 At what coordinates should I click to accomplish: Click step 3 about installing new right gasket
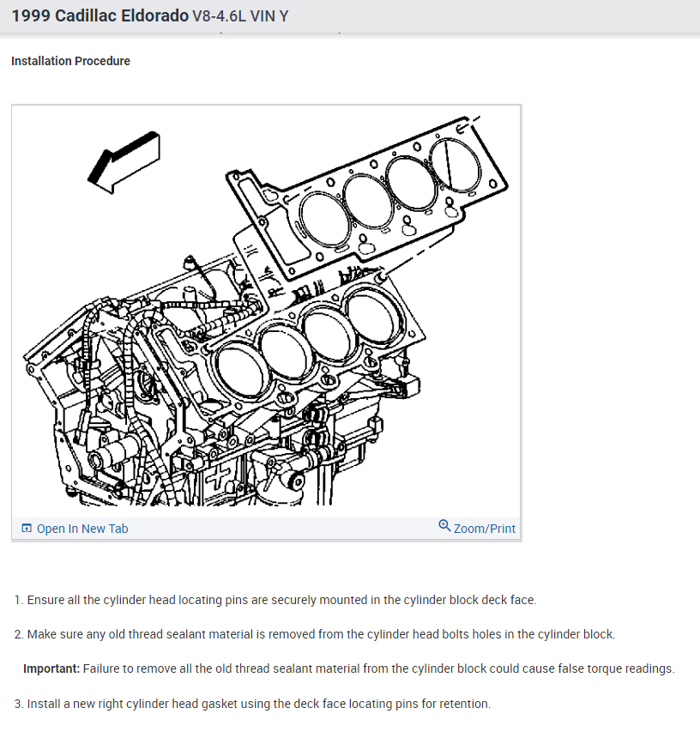click(x=252, y=704)
